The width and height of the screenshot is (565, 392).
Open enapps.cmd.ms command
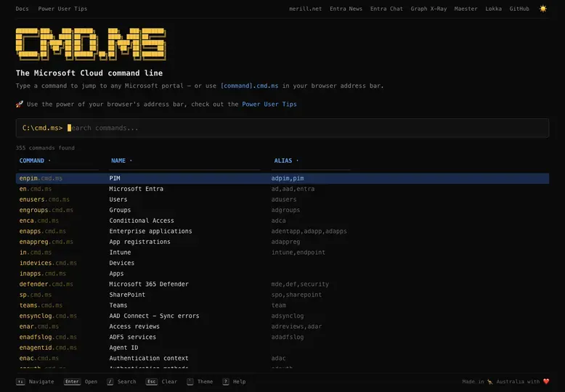[x=43, y=232]
